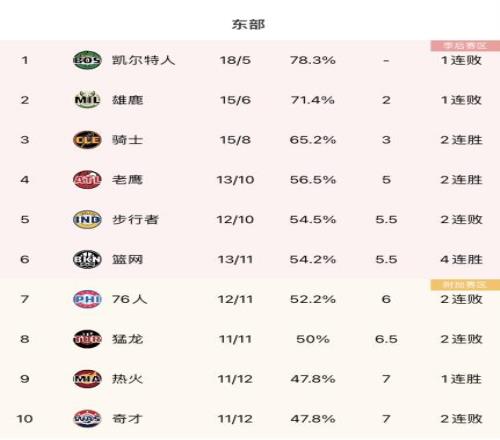Tap the Bucks MIL team logo

pos(87,100)
